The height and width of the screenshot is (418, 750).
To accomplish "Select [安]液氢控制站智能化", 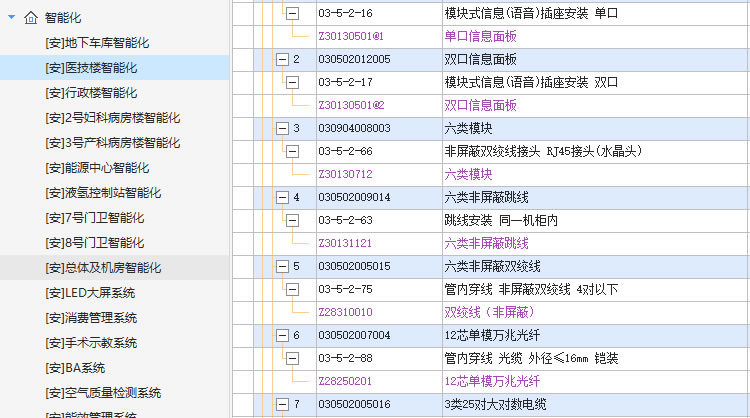I will (x=103, y=193).
